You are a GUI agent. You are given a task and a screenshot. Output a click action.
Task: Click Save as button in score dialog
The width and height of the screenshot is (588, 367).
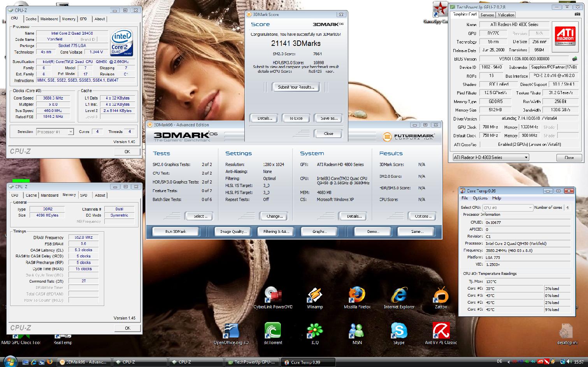click(x=328, y=118)
